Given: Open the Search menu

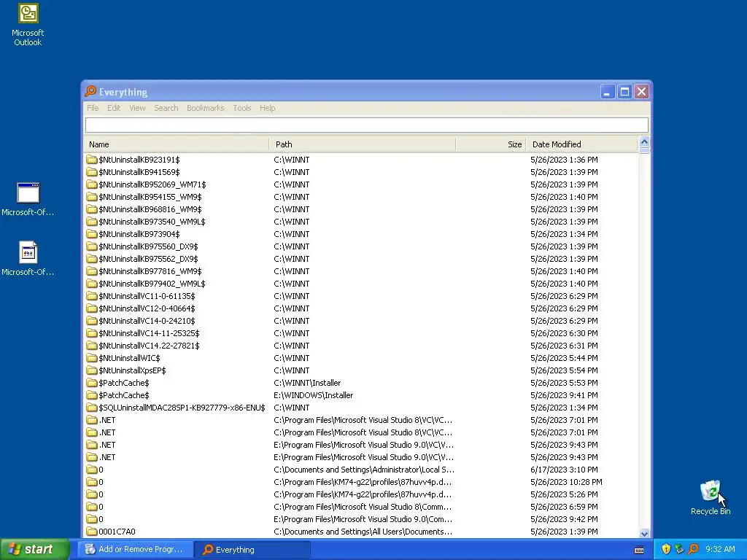Looking at the screenshot, I should (x=166, y=108).
